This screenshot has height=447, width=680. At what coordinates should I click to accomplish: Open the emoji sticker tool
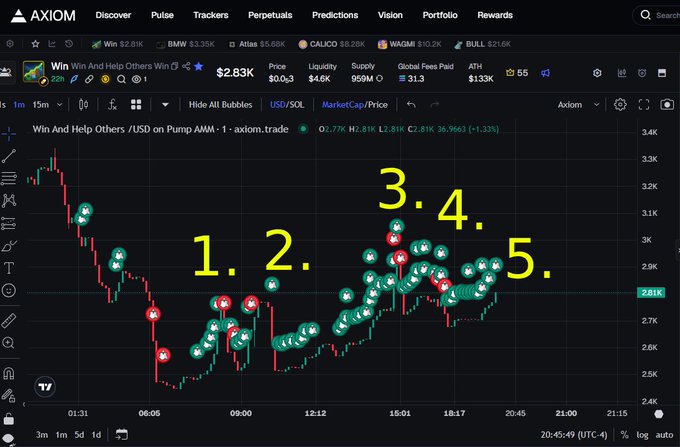click(x=9, y=290)
